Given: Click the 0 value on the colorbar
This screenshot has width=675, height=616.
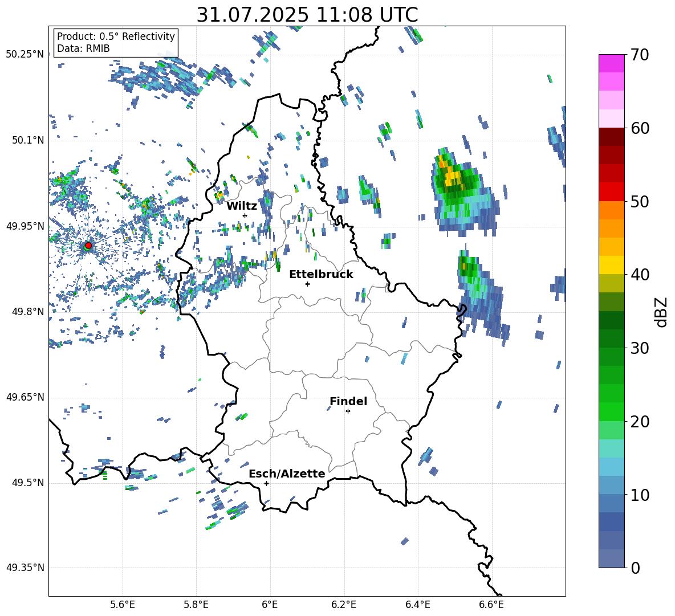Looking at the screenshot, I should tap(635, 568).
